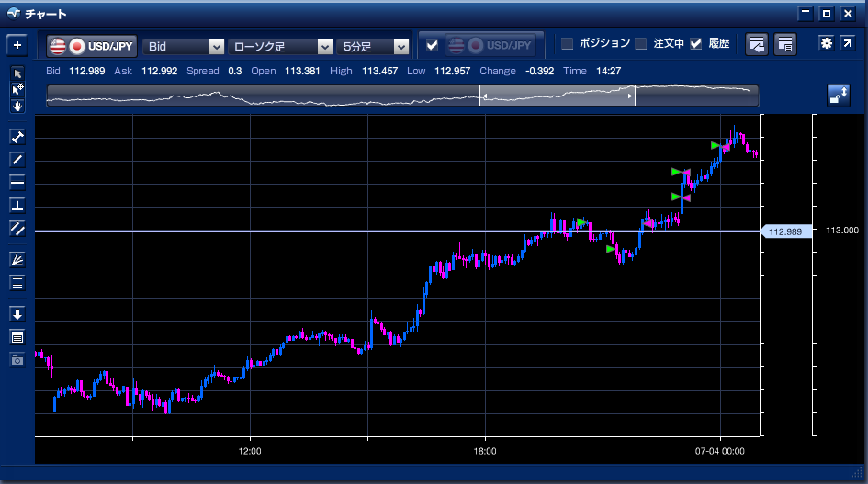The width and height of the screenshot is (868, 484).
Task: Click the Low value 112.957
Action: pos(452,71)
